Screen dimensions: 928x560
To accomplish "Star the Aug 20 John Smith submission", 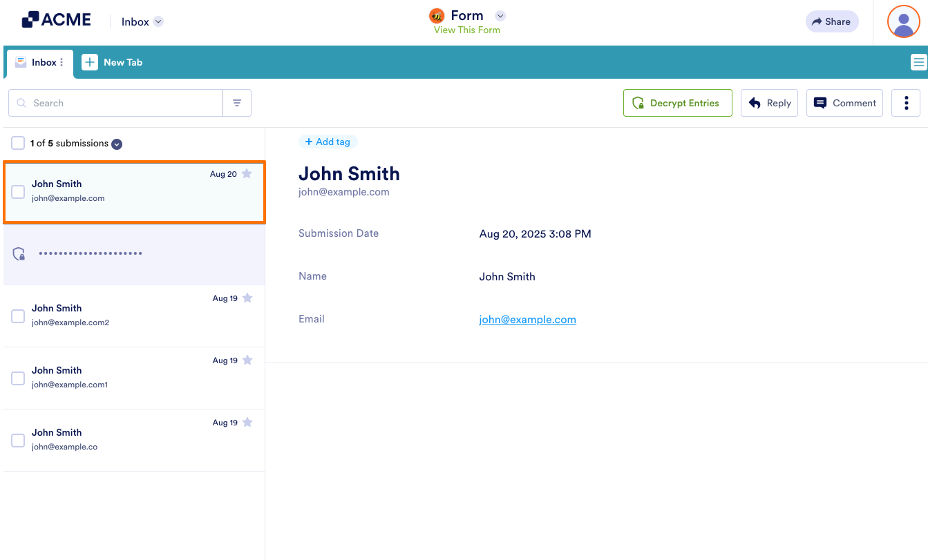I will 247,174.
